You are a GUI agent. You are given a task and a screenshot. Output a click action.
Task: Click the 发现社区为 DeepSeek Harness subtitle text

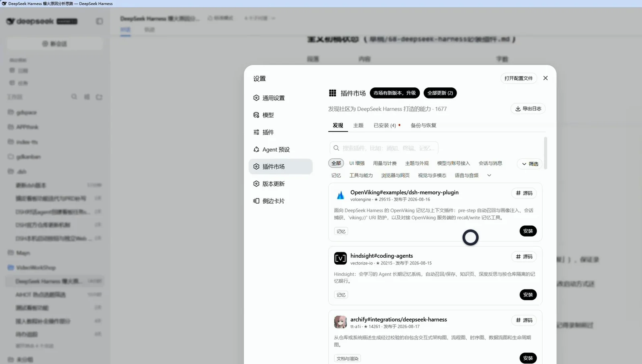coord(387,109)
